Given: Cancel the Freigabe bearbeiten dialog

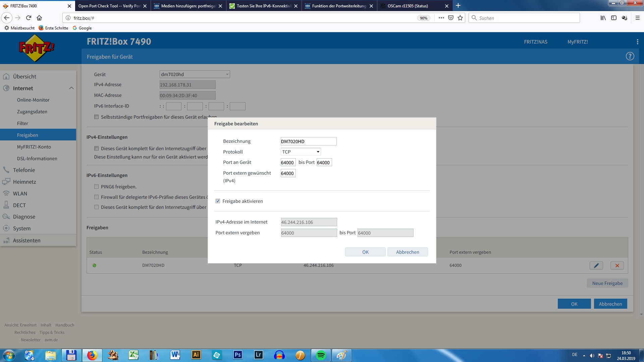Looking at the screenshot, I should pos(408,252).
